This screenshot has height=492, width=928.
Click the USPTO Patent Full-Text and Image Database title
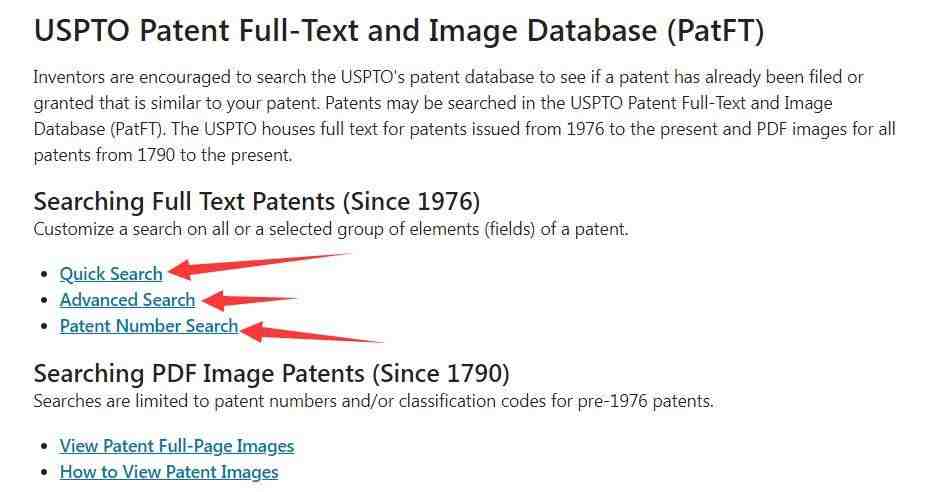pos(399,31)
